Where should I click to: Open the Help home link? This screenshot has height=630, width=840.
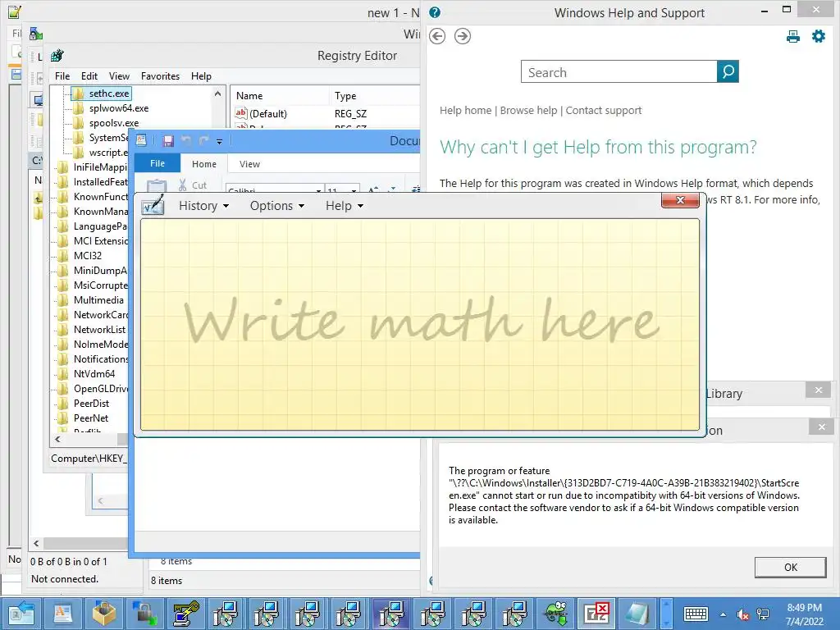466,111
